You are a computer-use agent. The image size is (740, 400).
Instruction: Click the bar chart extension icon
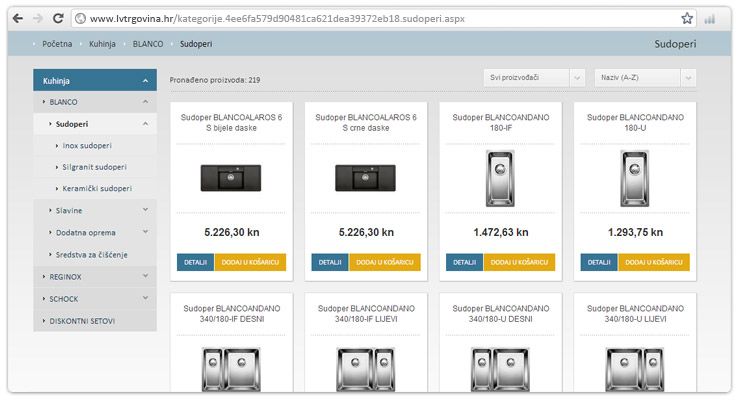tap(709, 19)
